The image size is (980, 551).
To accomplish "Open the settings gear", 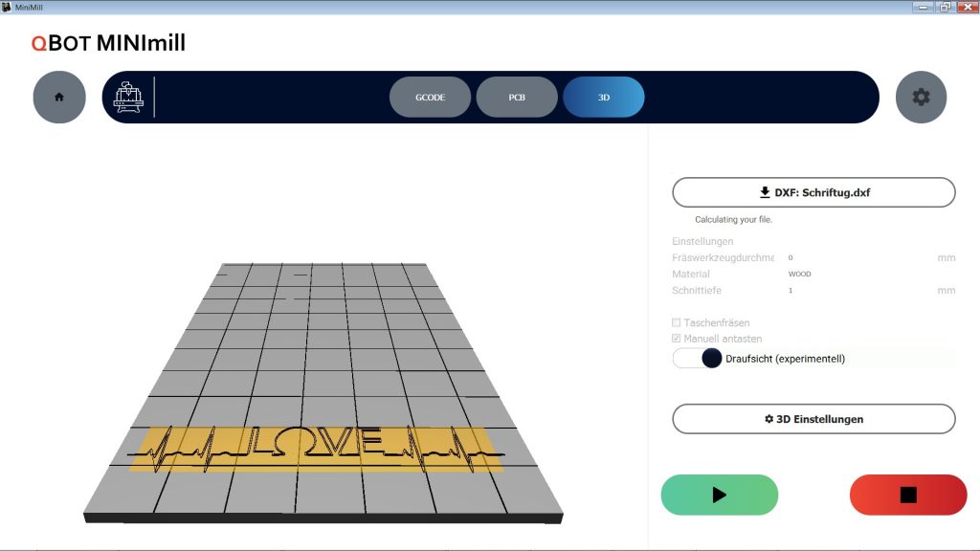I will (921, 98).
